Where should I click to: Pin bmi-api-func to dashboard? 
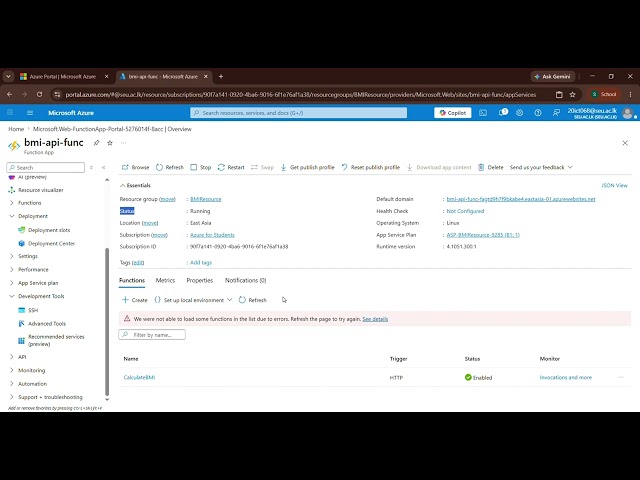96,143
